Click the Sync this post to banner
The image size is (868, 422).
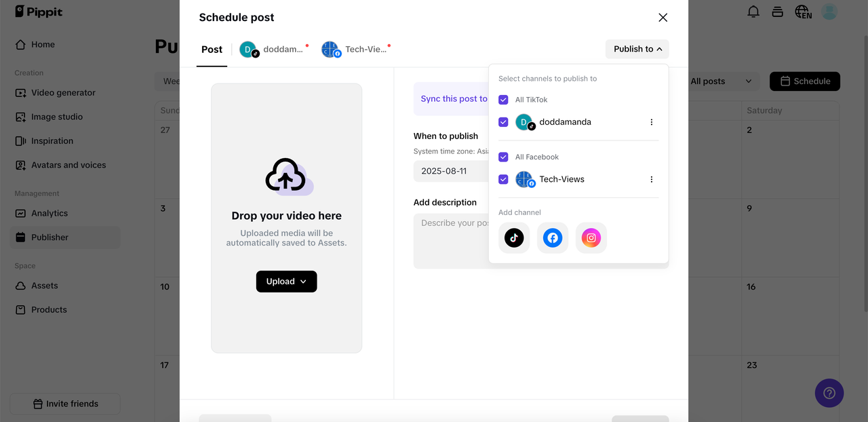[451, 99]
